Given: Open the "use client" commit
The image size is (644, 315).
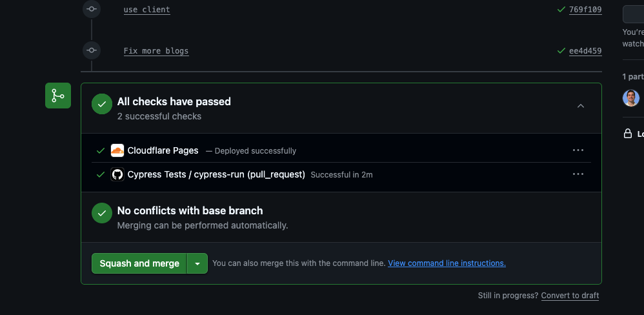Looking at the screenshot, I should [x=146, y=10].
